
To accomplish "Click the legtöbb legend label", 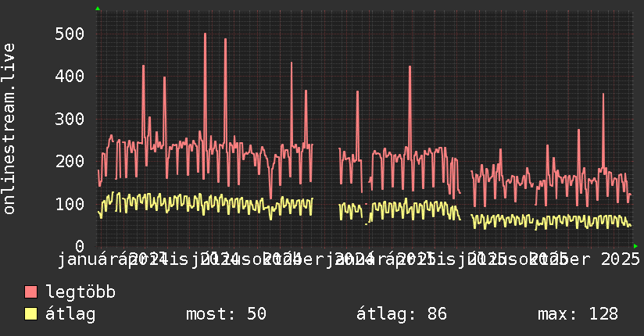I will pyautogui.click(x=80, y=292).
